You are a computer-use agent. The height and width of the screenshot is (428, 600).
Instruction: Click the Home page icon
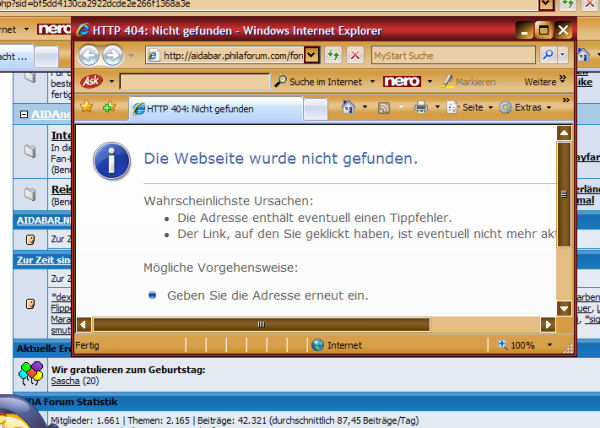point(348,106)
